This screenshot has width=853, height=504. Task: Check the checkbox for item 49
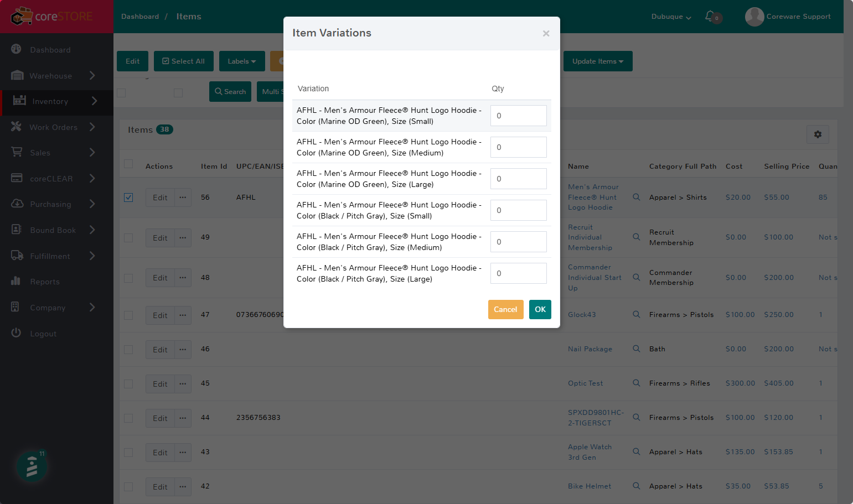pyautogui.click(x=128, y=238)
